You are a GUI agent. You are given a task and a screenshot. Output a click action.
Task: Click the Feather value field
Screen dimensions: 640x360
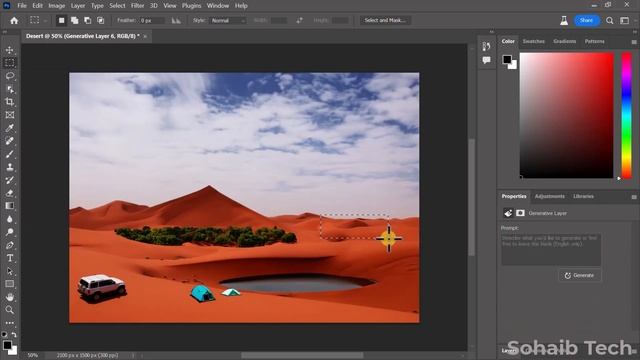151,20
